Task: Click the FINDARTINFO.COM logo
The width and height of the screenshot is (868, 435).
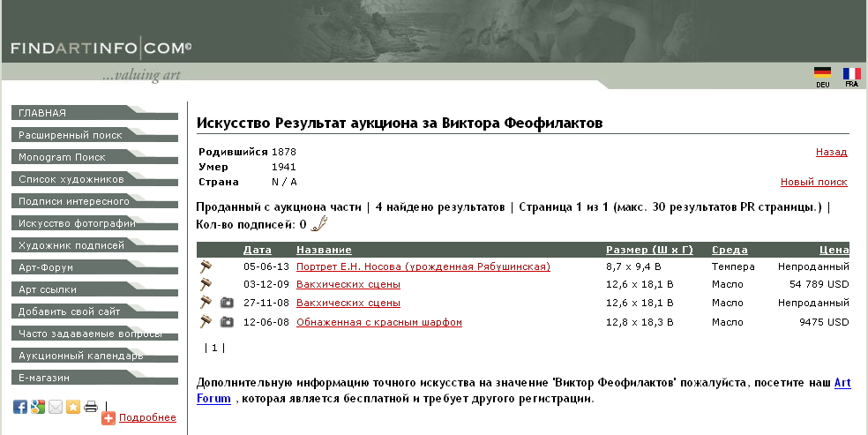Action: 101,49
